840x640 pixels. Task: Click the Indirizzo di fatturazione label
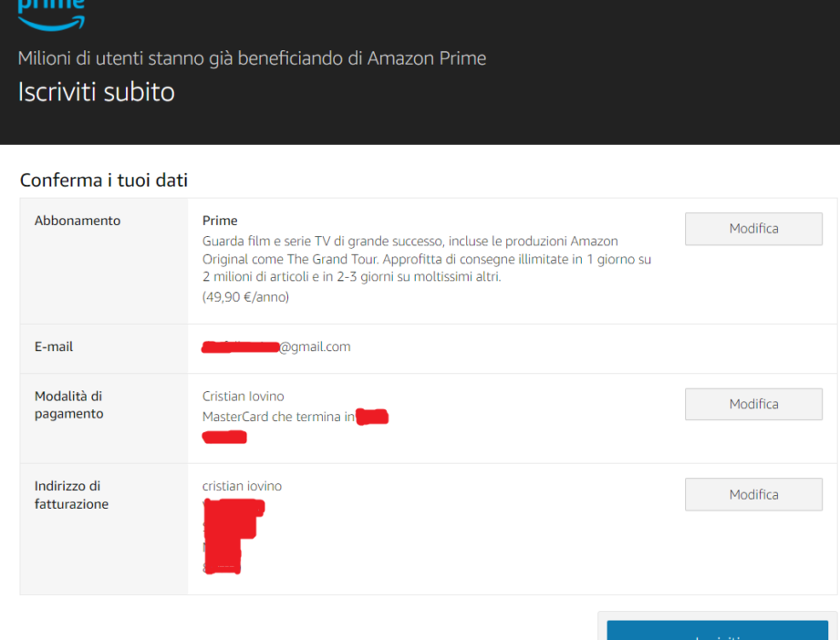pyautogui.click(x=71, y=495)
